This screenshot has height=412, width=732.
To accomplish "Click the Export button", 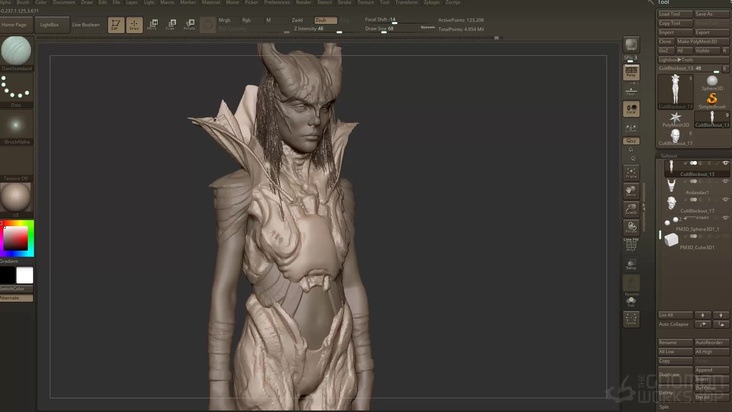I will point(711,32).
